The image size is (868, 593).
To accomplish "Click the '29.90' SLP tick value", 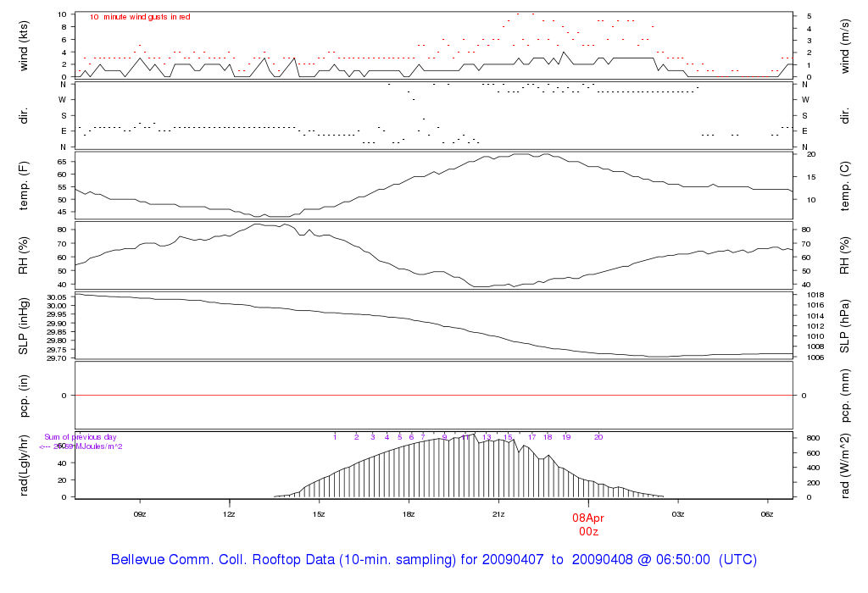I will click(57, 323).
